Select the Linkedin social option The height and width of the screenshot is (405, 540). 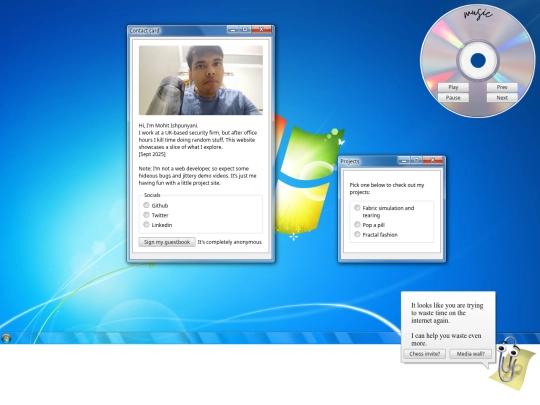[146, 225]
